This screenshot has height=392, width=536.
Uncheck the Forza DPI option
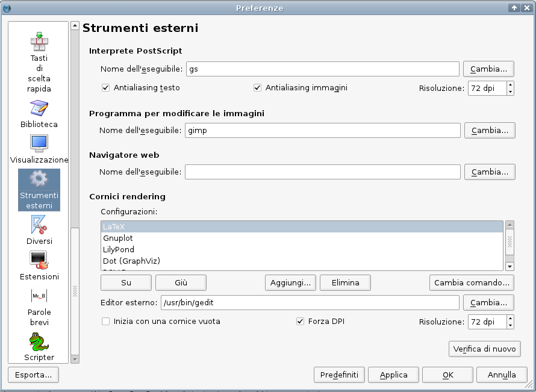tap(301, 322)
